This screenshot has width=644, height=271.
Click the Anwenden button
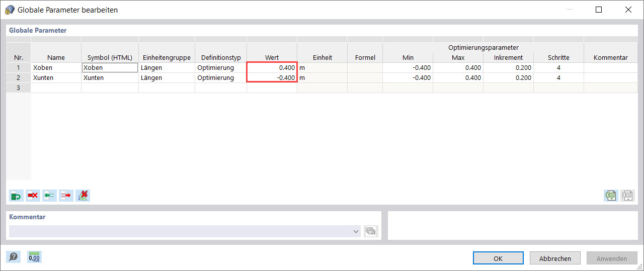612,258
